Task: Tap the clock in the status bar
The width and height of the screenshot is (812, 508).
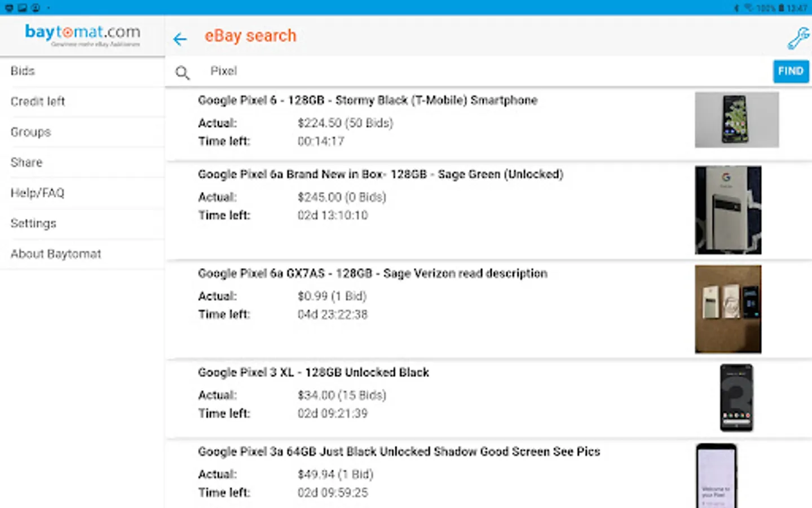Action: (x=796, y=8)
